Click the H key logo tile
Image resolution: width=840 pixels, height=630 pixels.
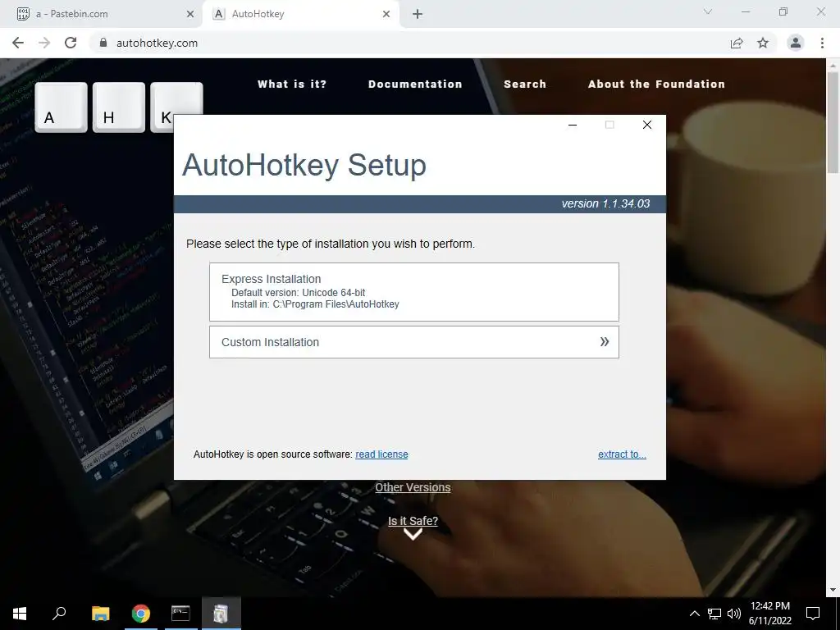click(x=119, y=107)
